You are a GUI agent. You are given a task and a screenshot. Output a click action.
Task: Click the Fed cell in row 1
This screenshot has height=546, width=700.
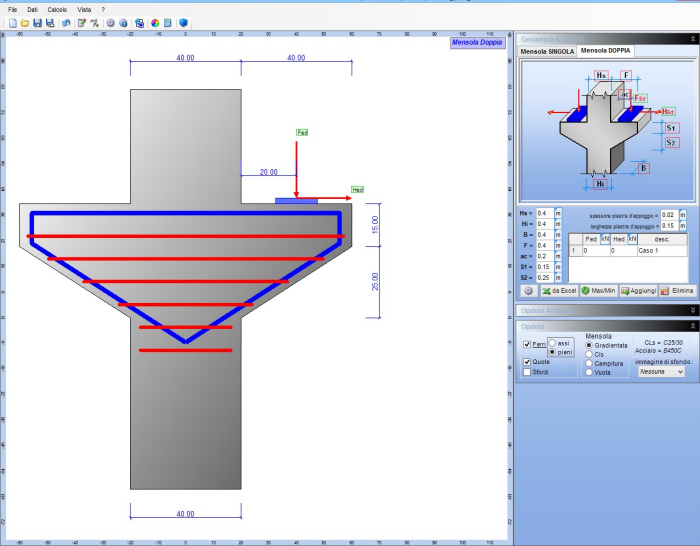point(596,250)
